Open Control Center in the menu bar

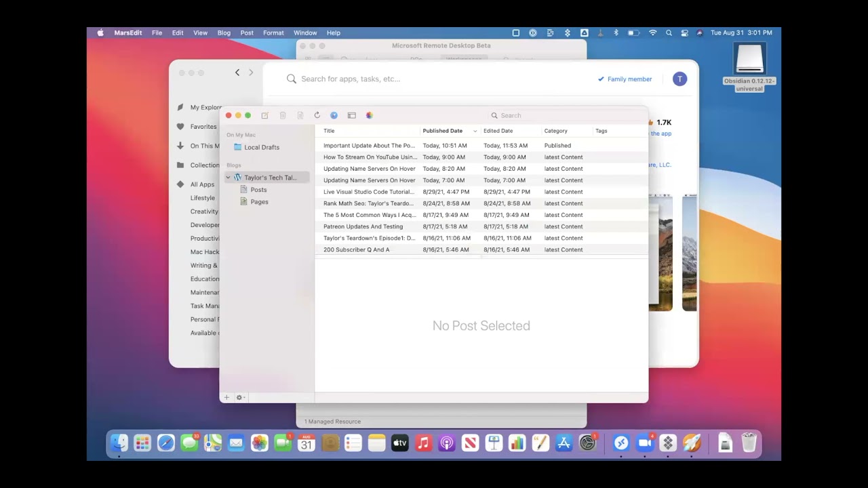684,33
